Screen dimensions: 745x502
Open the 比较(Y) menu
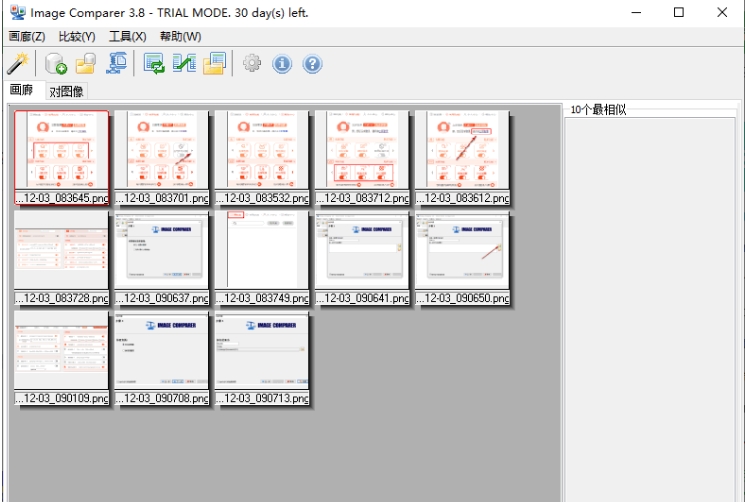[x=77, y=37]
